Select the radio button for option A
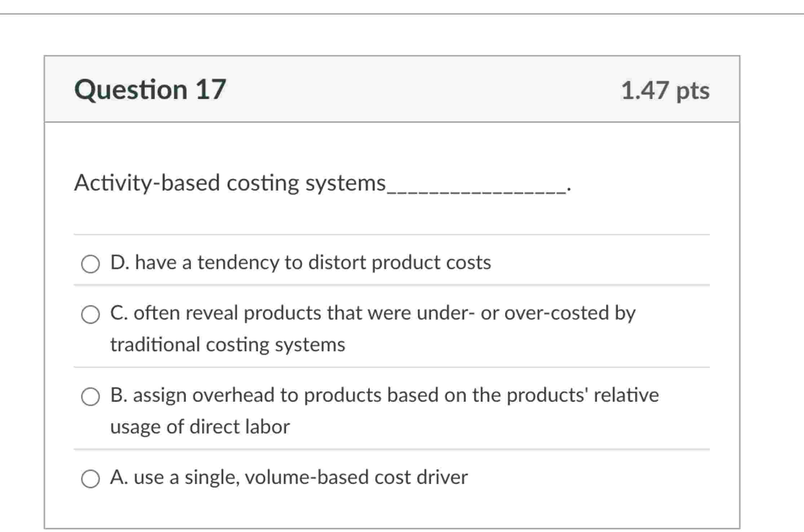 (90, 479)
